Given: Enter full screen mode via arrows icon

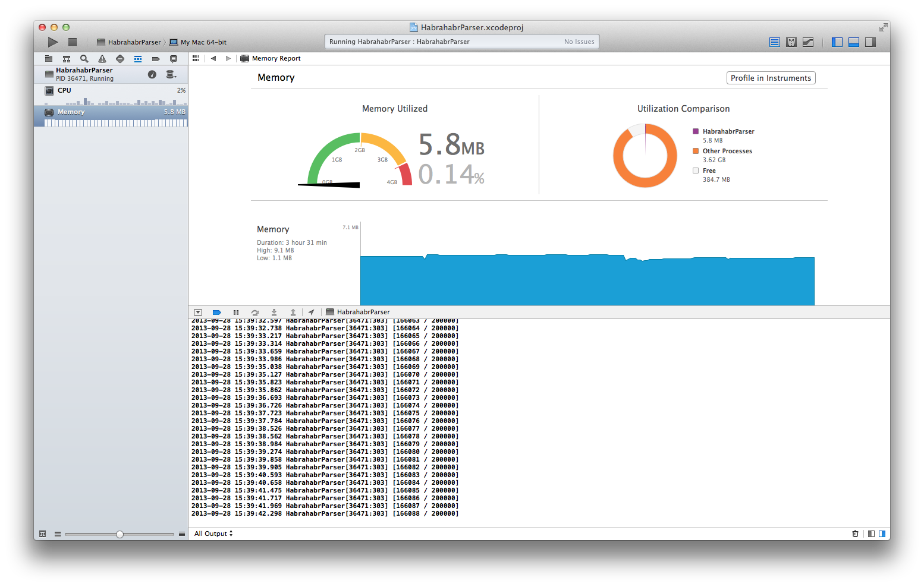Looking at the screenshot, I should (x=883, y=27).
